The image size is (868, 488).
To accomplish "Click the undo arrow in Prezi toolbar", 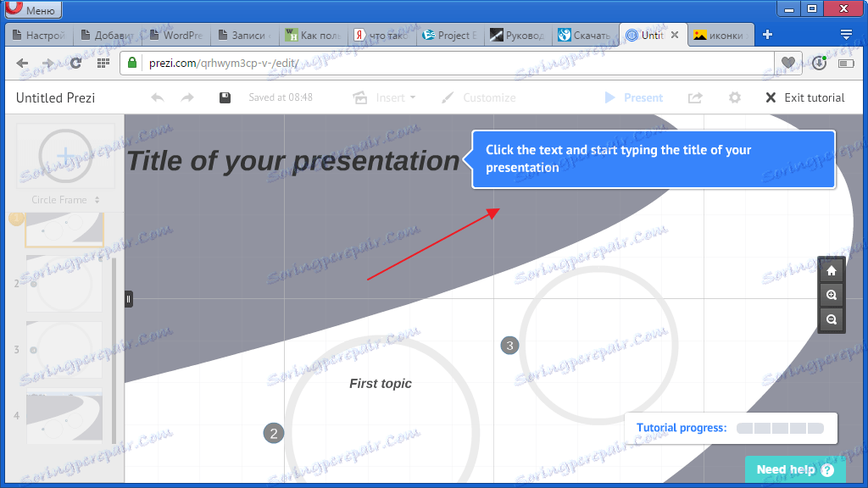I will tap(158, 98).
